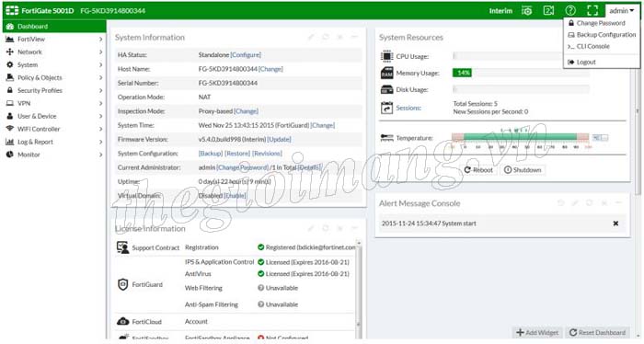Choose Backup Configuration menu entry
This screenshot has height=344, width=644.
pos(602,35)
